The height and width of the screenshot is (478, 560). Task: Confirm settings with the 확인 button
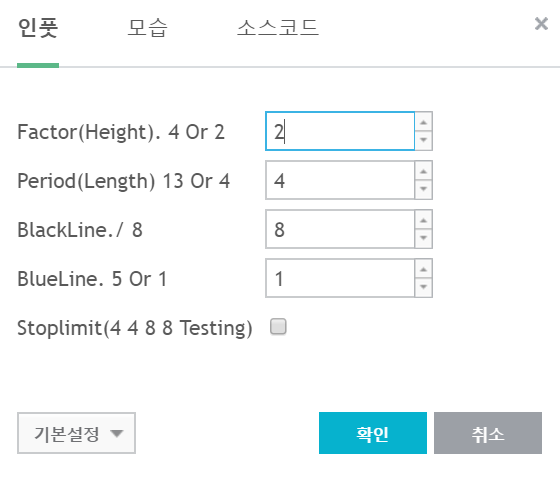point(373,433)
